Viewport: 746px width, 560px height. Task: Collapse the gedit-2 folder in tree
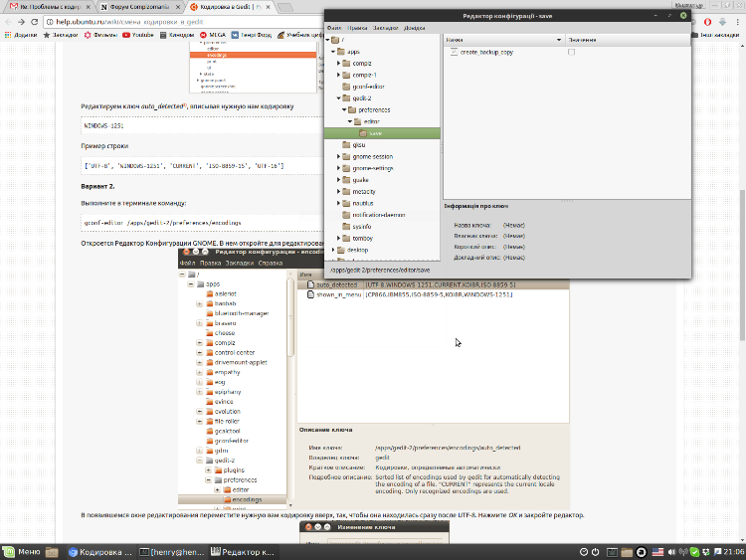click(339, 98)
